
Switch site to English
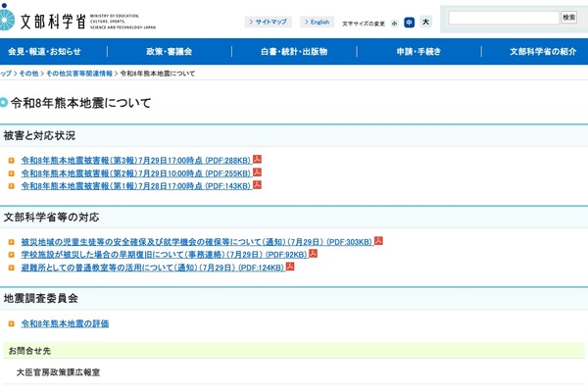[x=318, y=23]
